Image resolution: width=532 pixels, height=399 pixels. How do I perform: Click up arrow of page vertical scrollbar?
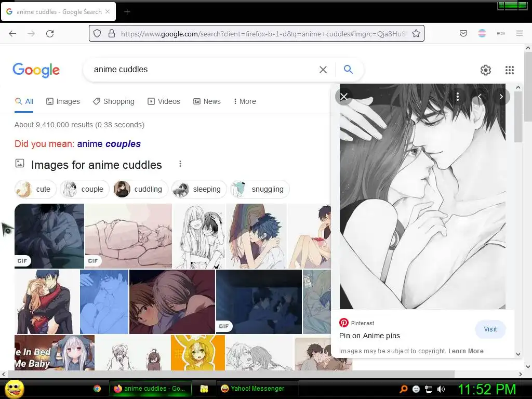click(x=528, y=48)
